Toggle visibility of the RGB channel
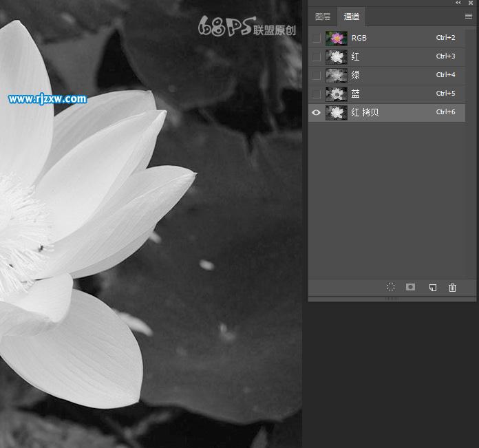 316,38
